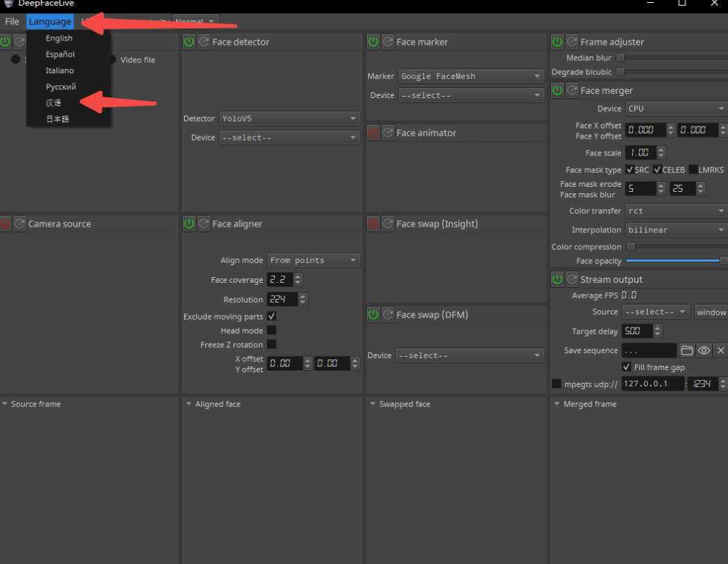Open the Save sequence folder icon
Screen dimensions: 728x564
point(687,350)
